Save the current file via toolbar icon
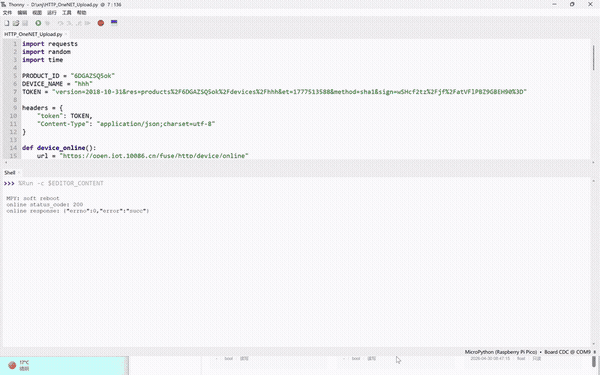This screenshot has width=600, height=375. coord(25,23)
